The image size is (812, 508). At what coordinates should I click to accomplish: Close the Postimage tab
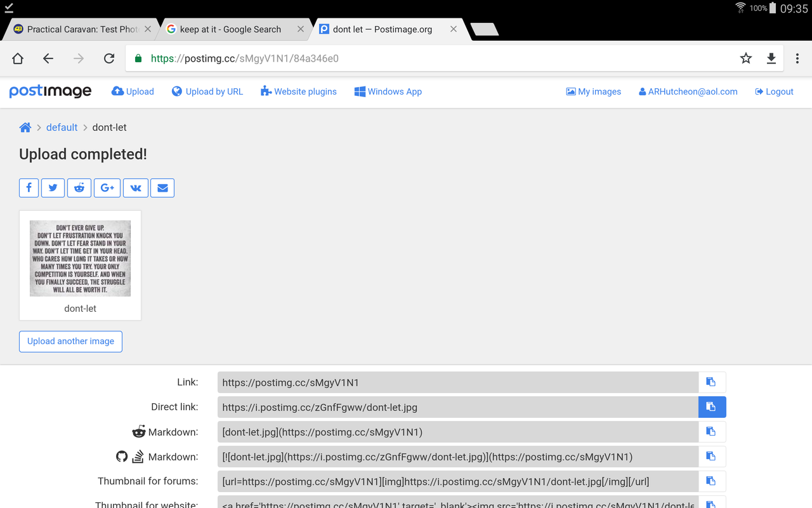(454, 29)
